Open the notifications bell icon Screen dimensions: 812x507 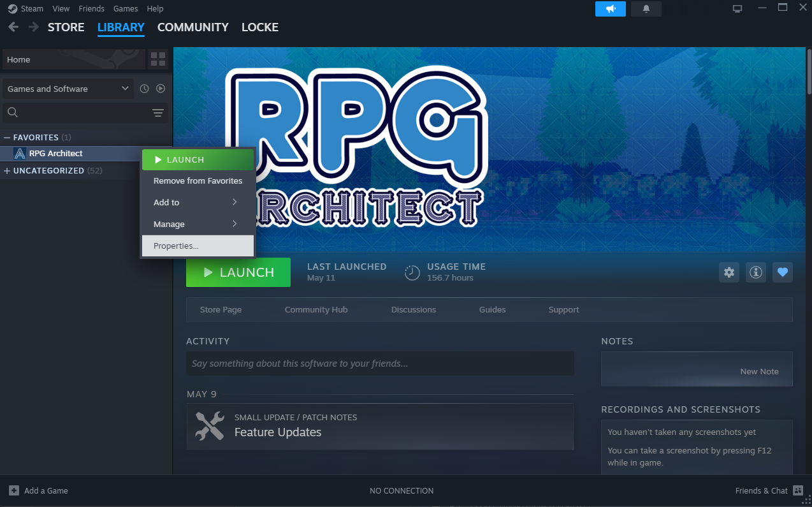click(x=646, y=9)
